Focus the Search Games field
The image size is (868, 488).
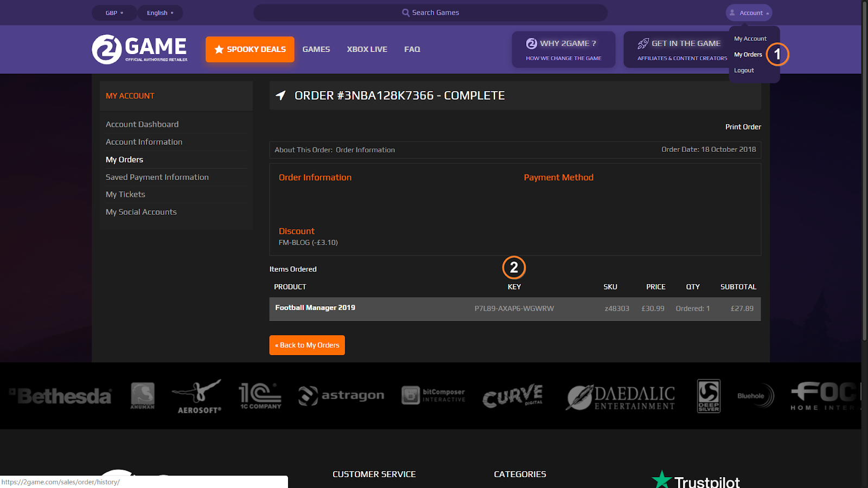click(x=431, y=12)
